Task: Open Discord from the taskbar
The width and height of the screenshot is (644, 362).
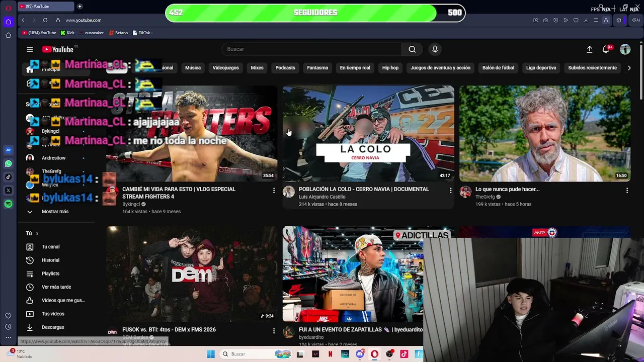Action: tap(360, 354)
